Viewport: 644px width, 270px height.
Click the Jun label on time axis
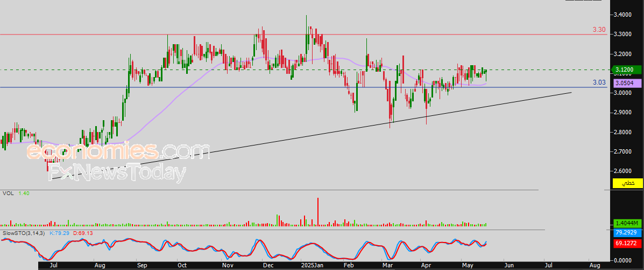pos(508,266)
